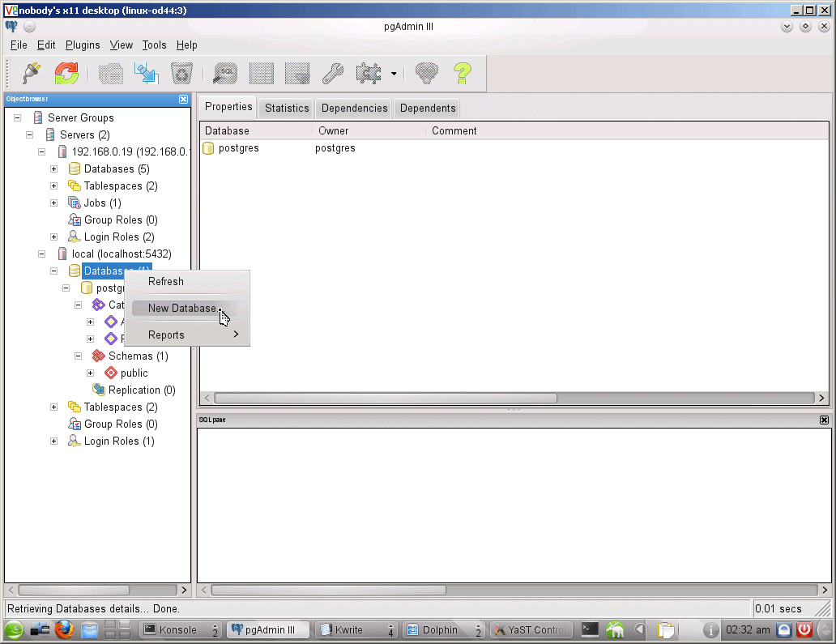Open the Plugins dropdown arrow
Viewport: 836px width, 644px height.
coord(394,74)
